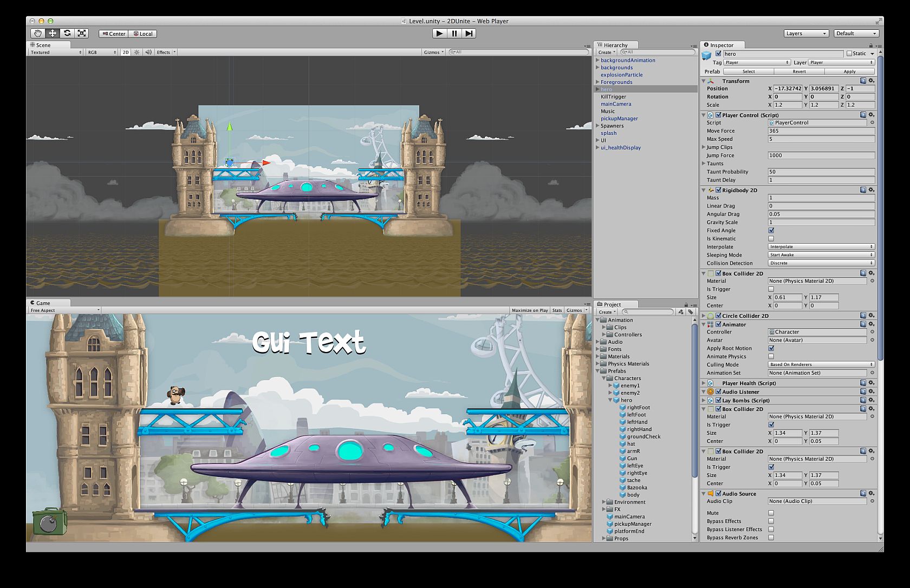
Task: Open the object picker for Animator Controller
Action: [872, 332]
